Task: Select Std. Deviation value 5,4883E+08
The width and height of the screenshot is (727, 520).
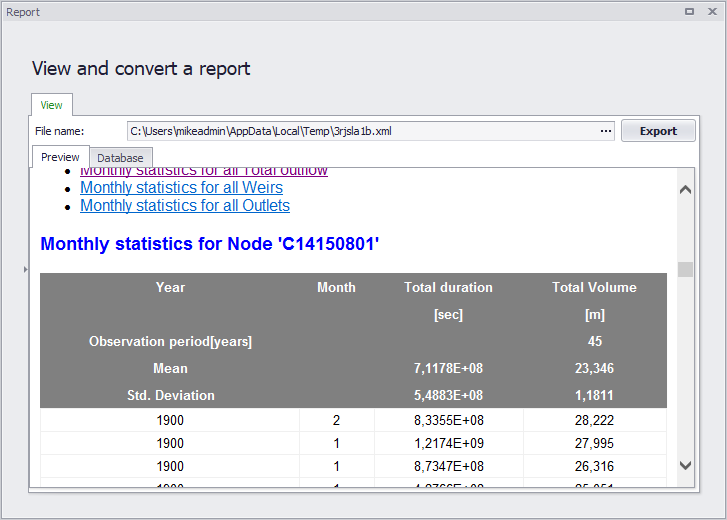Action: click(448, 395)
